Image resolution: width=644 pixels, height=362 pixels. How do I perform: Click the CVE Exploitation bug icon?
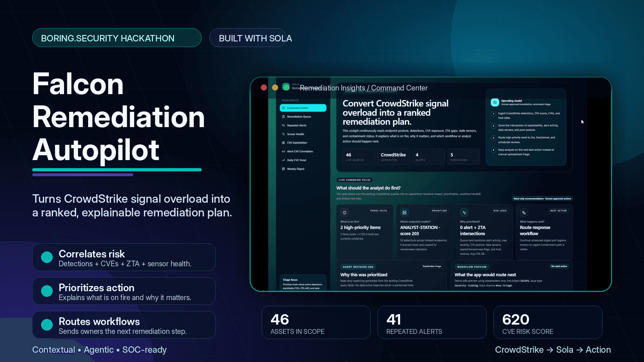[x=283, y=143]
